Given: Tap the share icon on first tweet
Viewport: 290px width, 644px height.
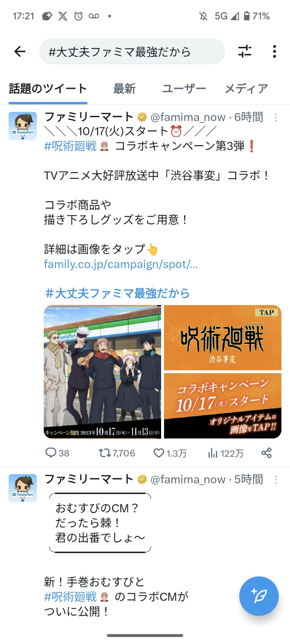Looking at the screenshot, I should pos(266,453).
